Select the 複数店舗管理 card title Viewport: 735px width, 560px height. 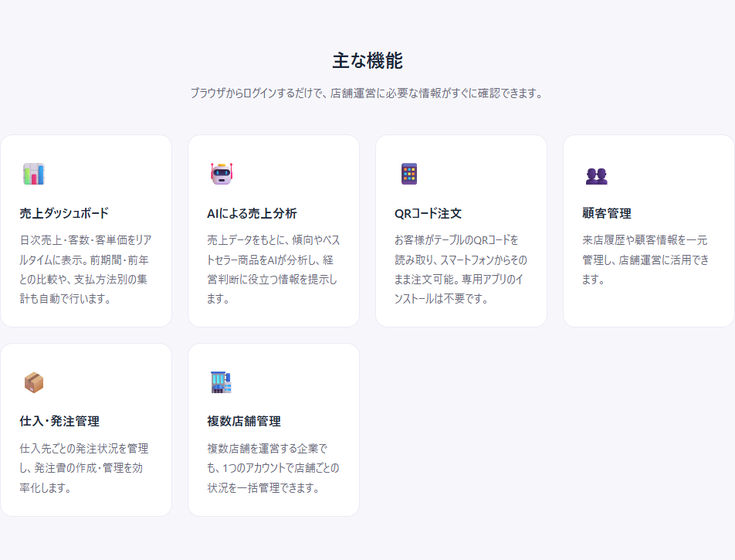[x=244, y=421]
